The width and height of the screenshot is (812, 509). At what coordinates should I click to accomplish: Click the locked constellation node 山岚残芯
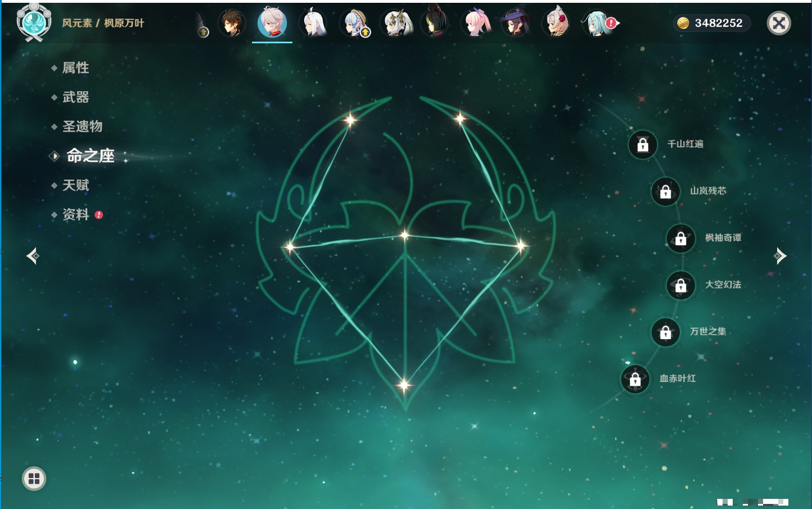666,191
